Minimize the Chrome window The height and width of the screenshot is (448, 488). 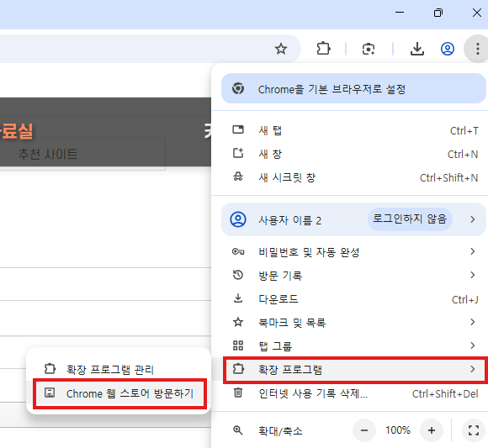[x=400, y=13]
